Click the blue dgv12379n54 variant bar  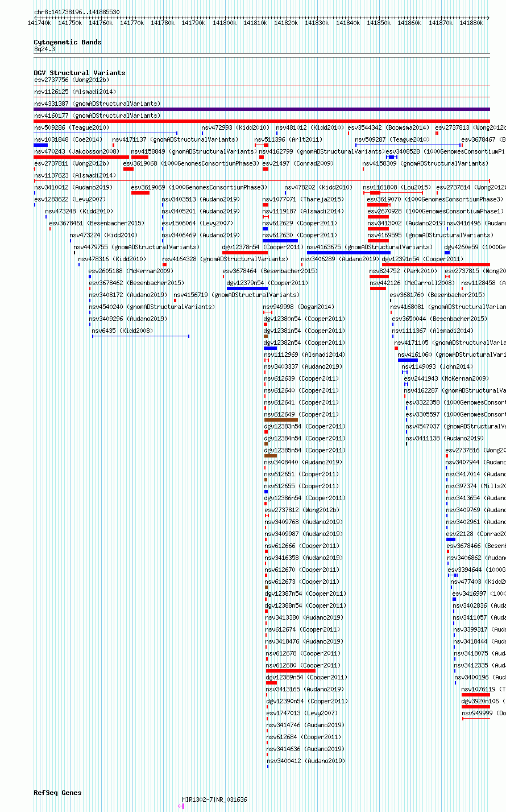(x=247, y=288)
